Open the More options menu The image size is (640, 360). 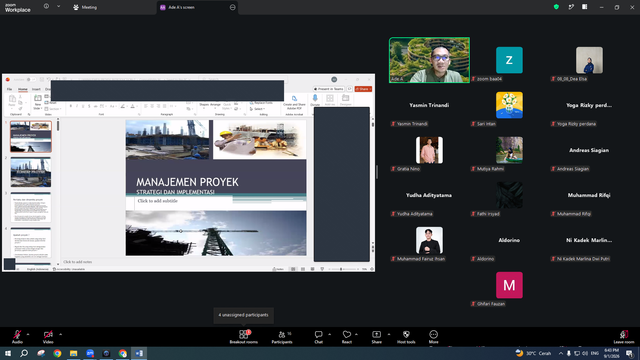click(x=433, y=337)
